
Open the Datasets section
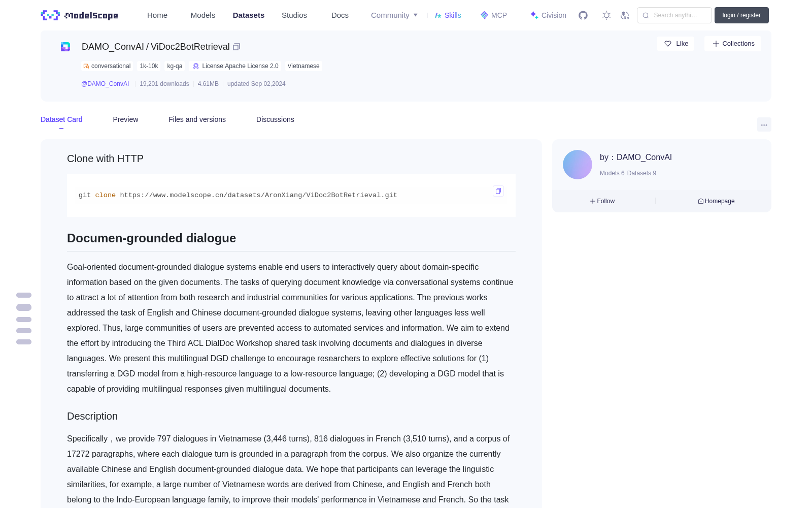(249, 15)
